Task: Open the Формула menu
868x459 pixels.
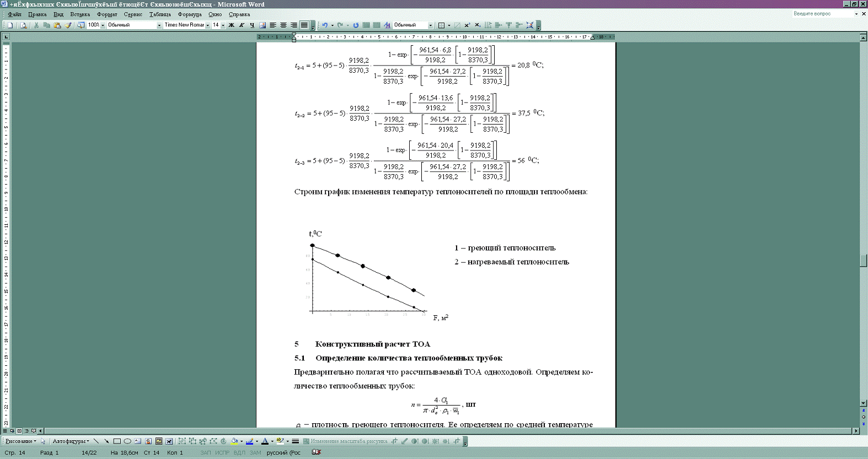Action: [190, 14]
